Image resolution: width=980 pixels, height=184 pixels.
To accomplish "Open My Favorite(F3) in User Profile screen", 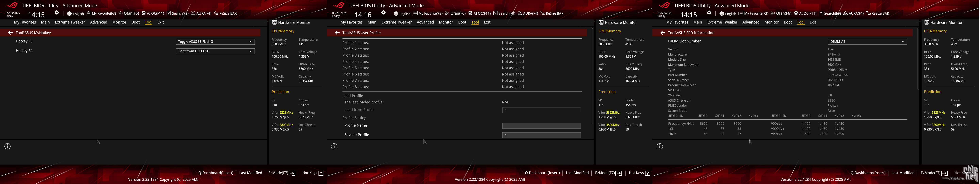I will coord(428,13).
